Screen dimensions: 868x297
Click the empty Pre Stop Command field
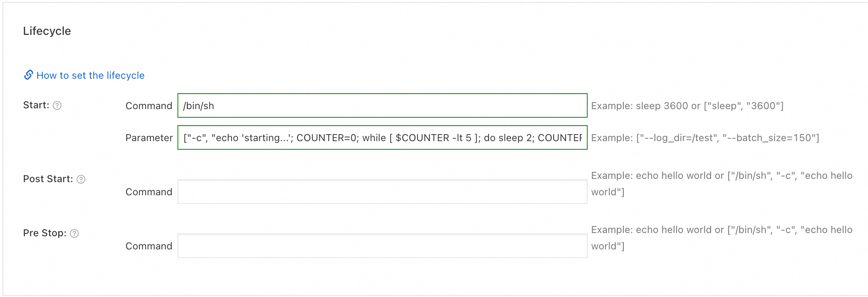click(x=382, y=246)
